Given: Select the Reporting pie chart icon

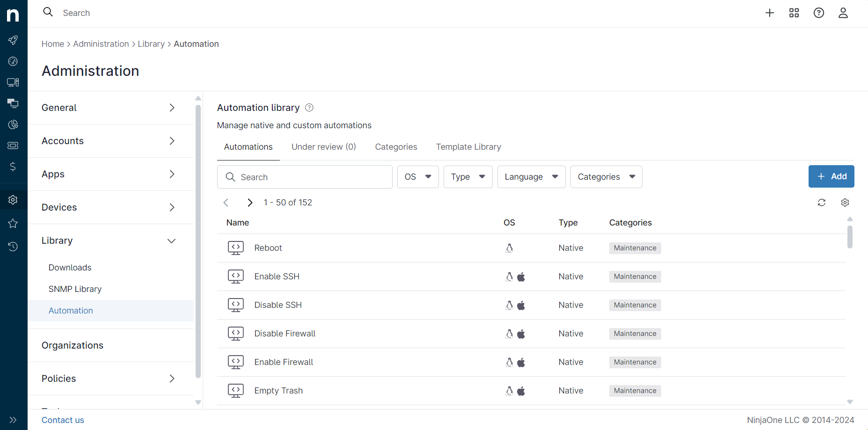Looking at the screenshot, I should click(13, 124).
